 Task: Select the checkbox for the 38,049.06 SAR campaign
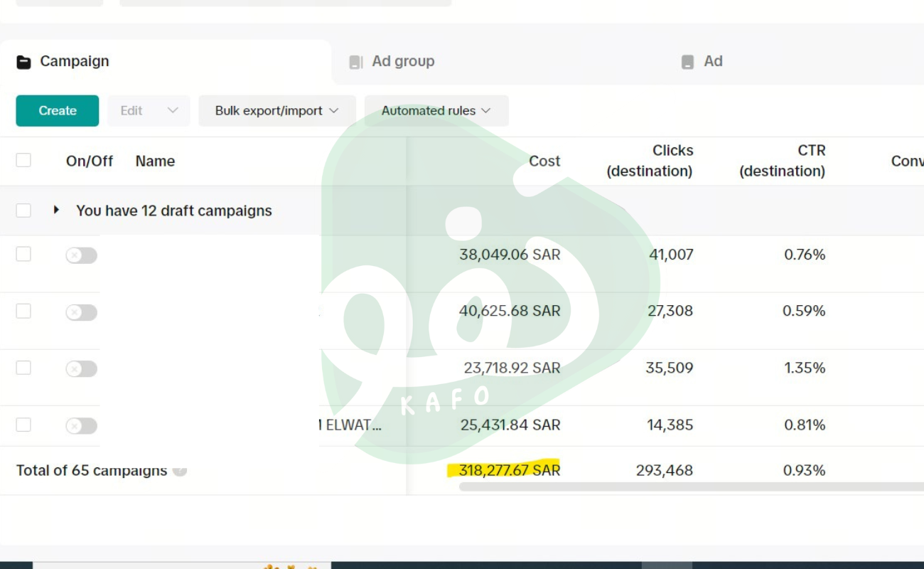point(23,254)
